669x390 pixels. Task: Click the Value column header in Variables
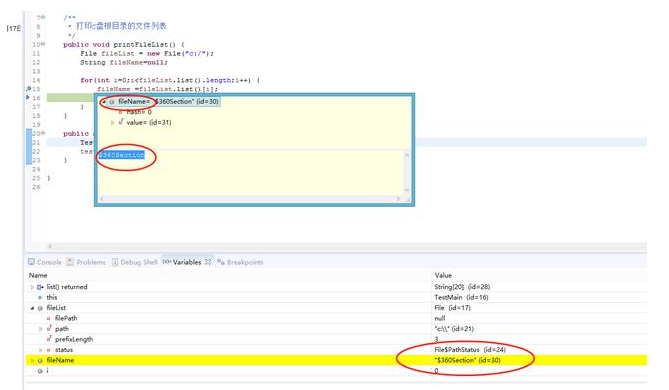[x=443, y=276]
